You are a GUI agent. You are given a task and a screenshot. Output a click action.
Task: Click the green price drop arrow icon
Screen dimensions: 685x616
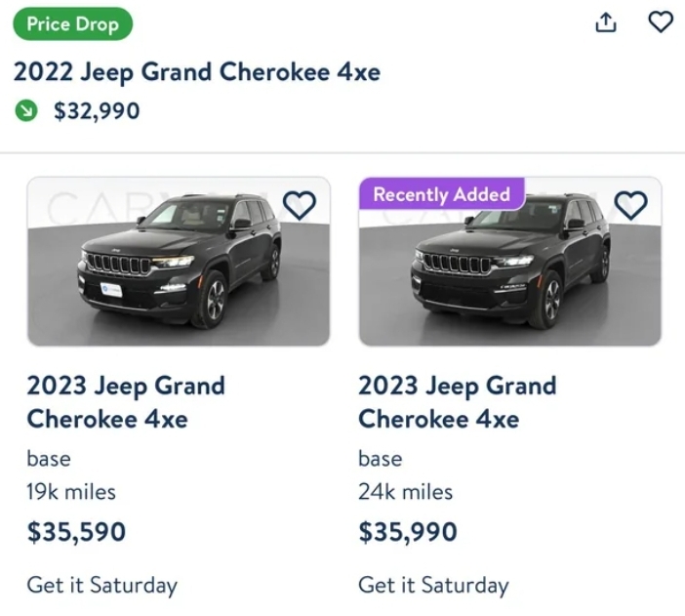click(26, 111)
